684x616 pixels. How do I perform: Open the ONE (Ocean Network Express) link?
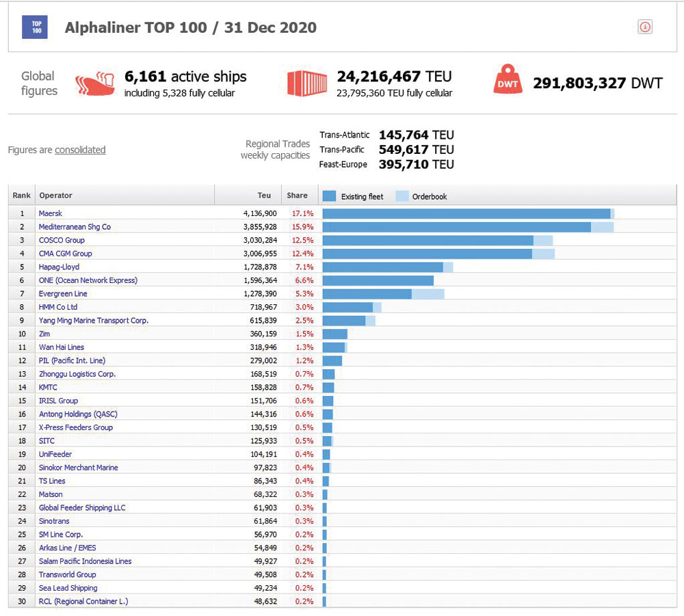click(88, 280)
